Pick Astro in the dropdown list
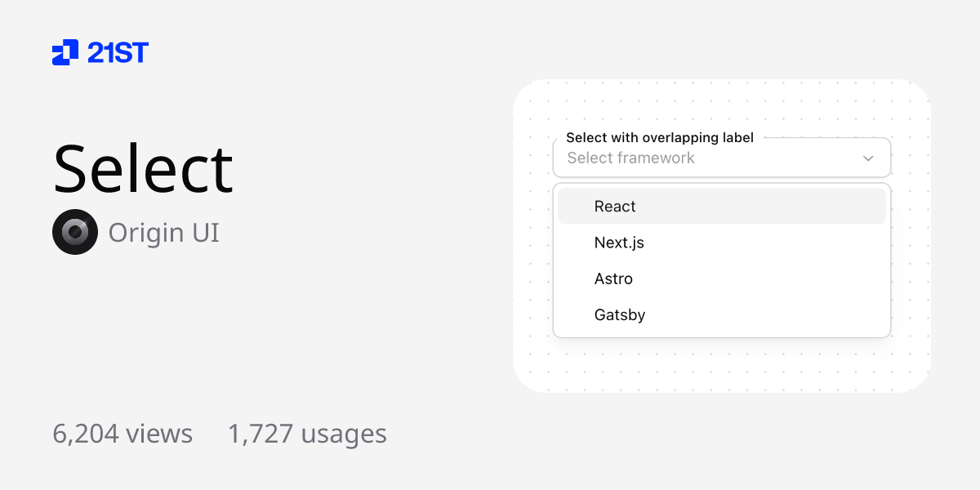Image resolution: width=980 pixels, height=490 pixels. (x=613, y=278)
